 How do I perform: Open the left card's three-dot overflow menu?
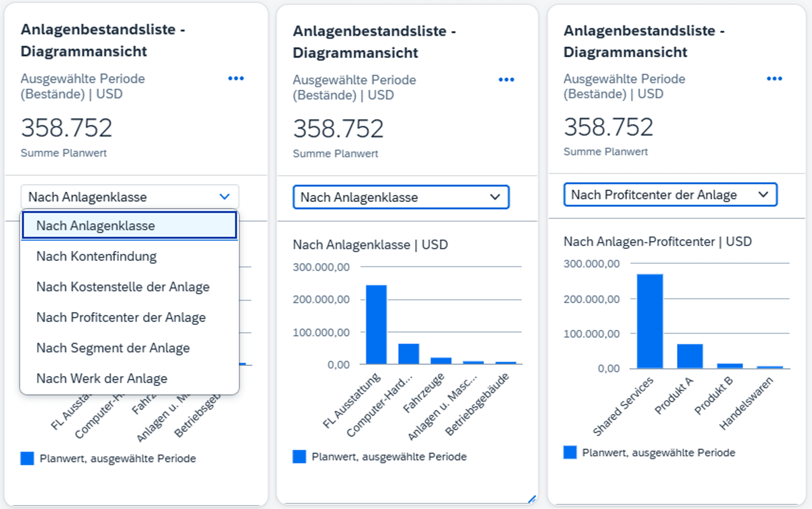(236, 78)
